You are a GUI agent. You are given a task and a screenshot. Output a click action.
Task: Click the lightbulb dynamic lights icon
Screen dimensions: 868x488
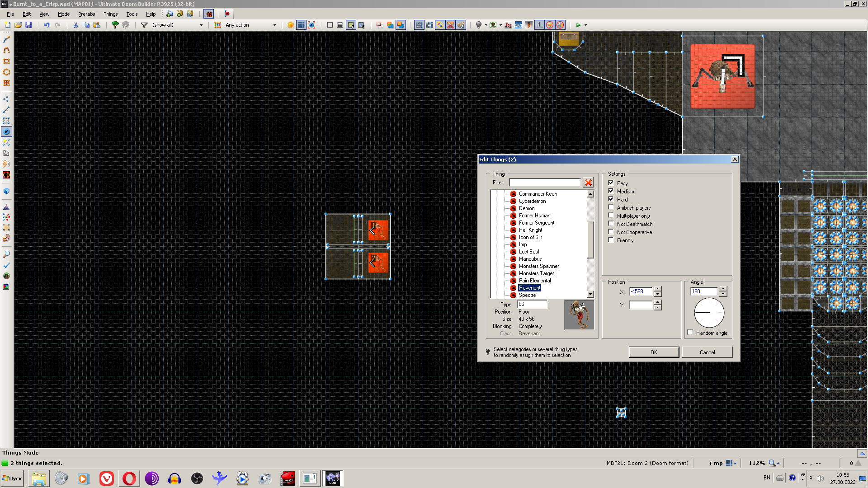pyautogui.click(x=479, y=25)
